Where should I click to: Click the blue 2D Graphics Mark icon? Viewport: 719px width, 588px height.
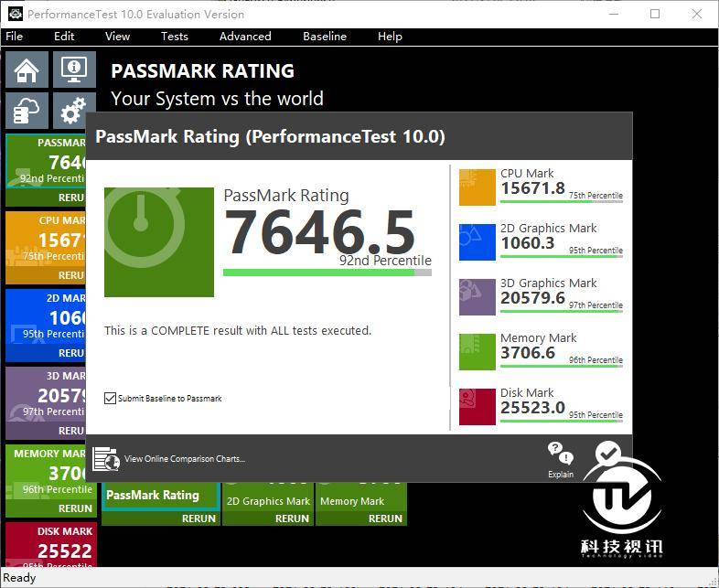pos(478,242)
